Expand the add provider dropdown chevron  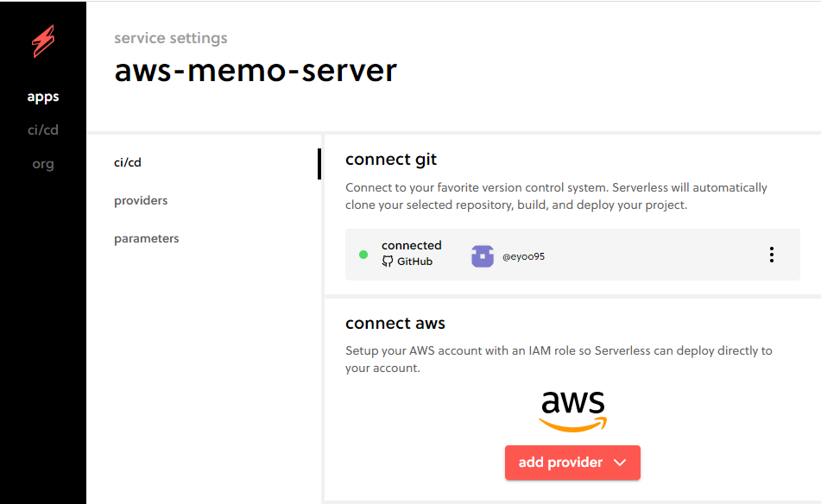(x=620, y=463)
